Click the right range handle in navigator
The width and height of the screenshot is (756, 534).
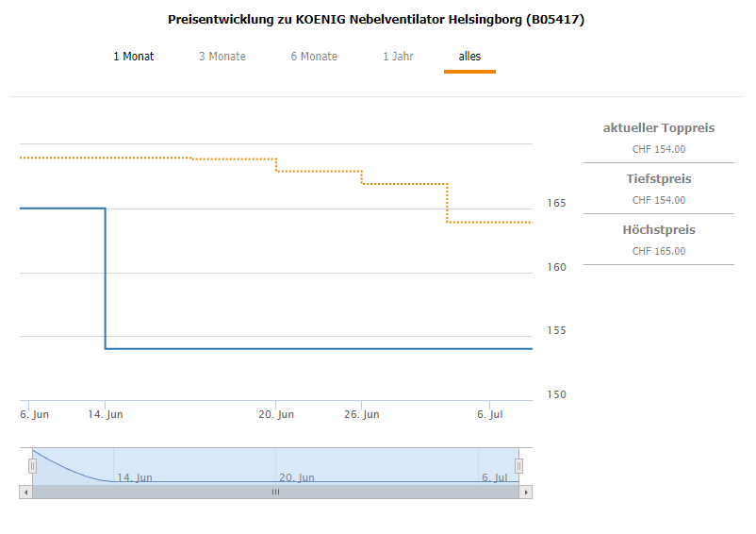pyautogui.click(x=518, y=466)
